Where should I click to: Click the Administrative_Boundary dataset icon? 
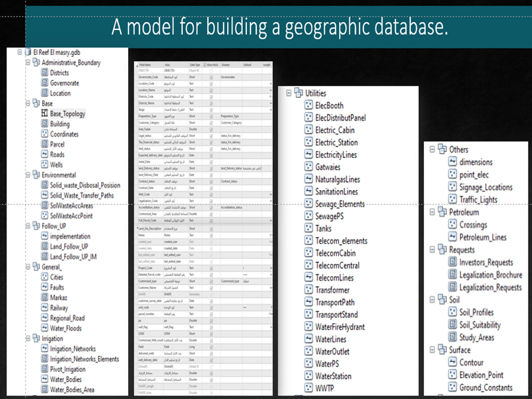pyautogui.click(x=36, y=62)
